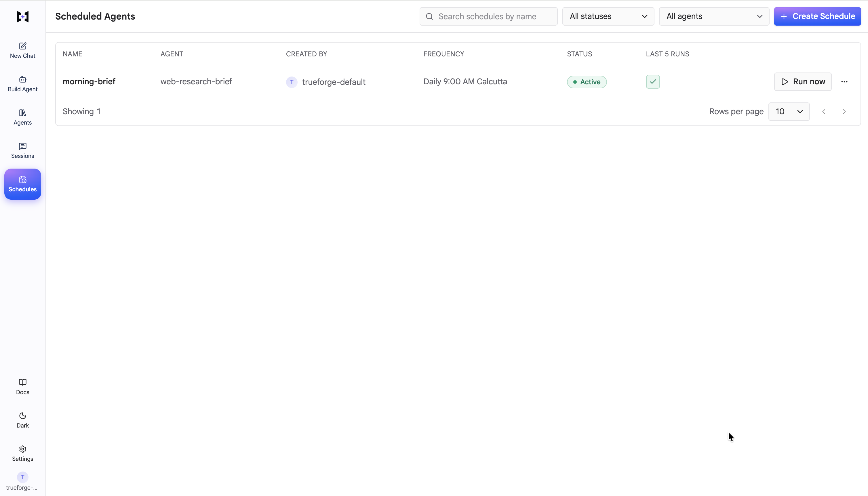The width and height of the screenshot is (868, 496).
Task: Click the LAST 5 RUNS column header
Action: [x=667, y=54]
